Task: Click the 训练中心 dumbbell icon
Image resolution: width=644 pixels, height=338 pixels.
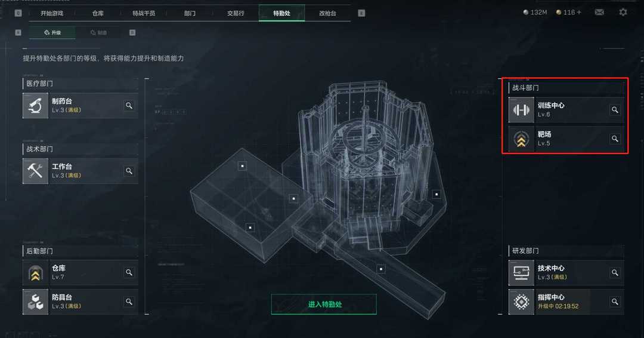Action: click(x=521, y=110)
